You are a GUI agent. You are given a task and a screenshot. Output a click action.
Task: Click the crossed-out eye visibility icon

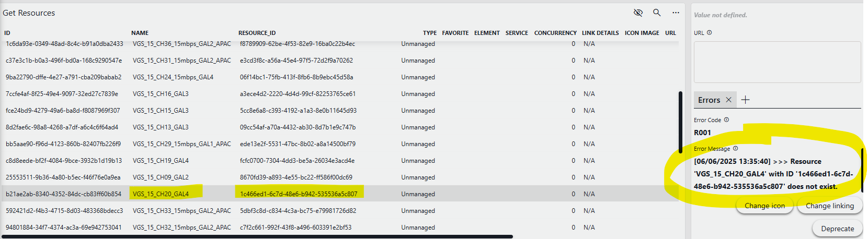coord(638,13)
